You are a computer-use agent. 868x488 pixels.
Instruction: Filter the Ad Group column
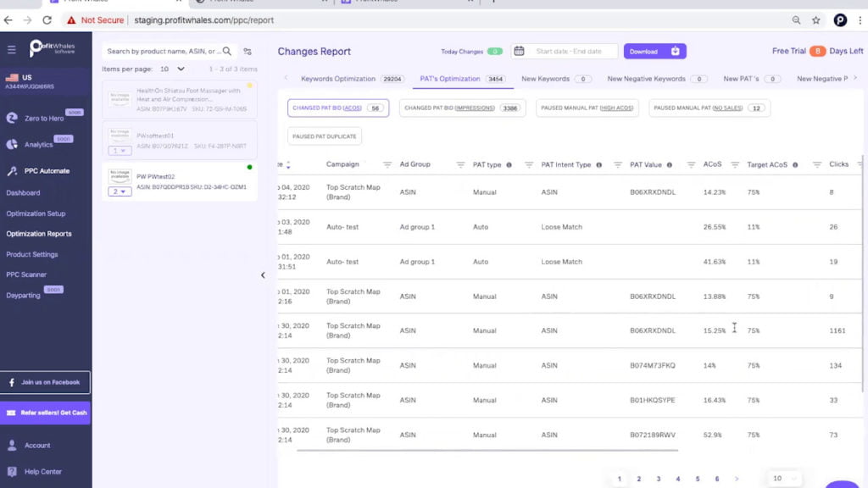click(x=460, y=165)
